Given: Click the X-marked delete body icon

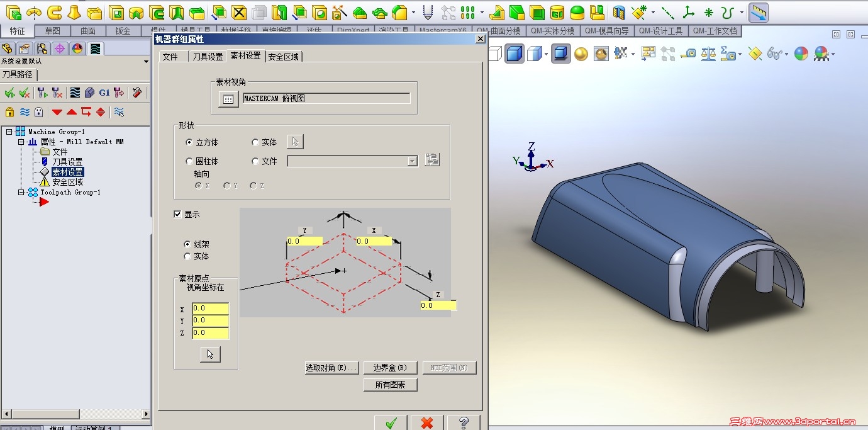Looking at the screenshot, I should [239, 11].
